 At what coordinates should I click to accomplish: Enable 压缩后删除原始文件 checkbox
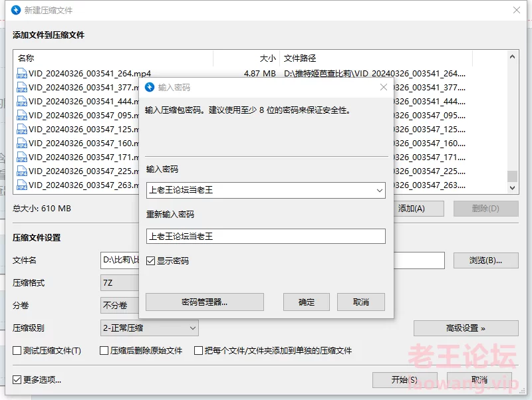coord(104,350)
